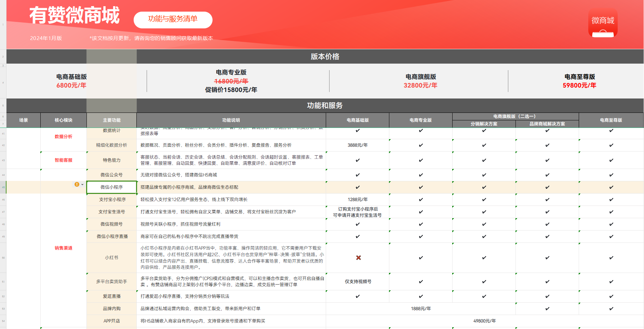This screenshot has width=644, height=329.
Task: Select the 支付宝生活号 cell
Action: pyautogui.click(x=112, y=212)
